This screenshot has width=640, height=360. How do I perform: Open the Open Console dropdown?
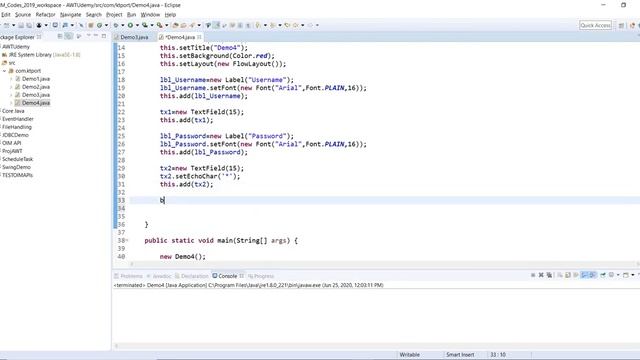click(633, 275)
